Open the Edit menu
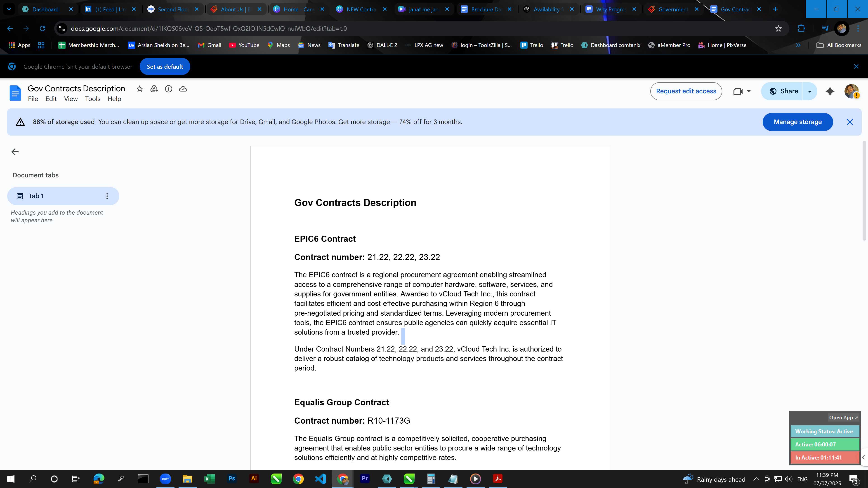This screenshot has height=488, width=868. pyautogui.click(x=51, y=99)
